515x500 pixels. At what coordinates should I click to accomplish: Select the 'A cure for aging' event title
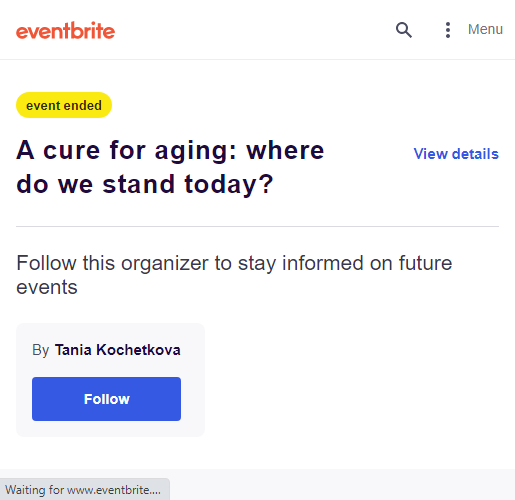click(170, 167)
